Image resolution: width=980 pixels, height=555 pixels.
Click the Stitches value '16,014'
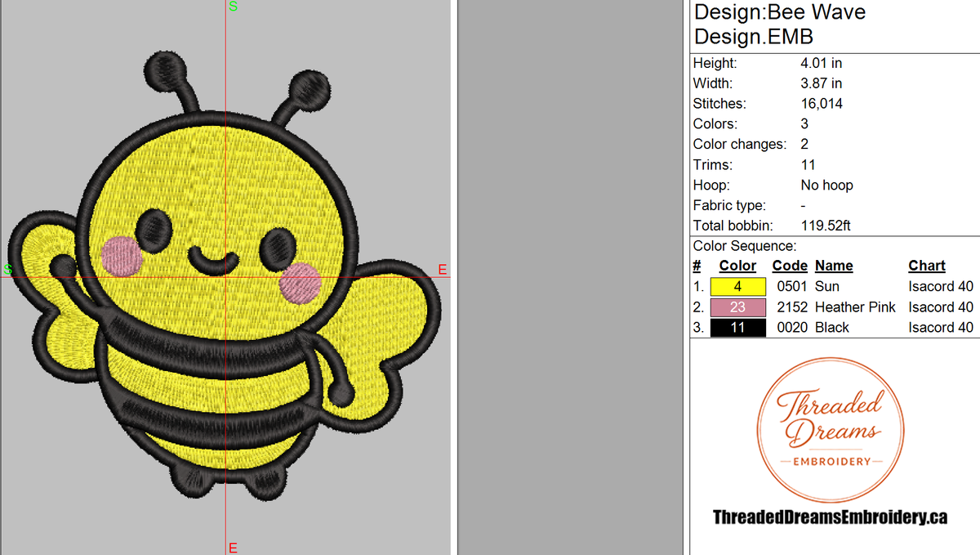[x=822, y=104]
